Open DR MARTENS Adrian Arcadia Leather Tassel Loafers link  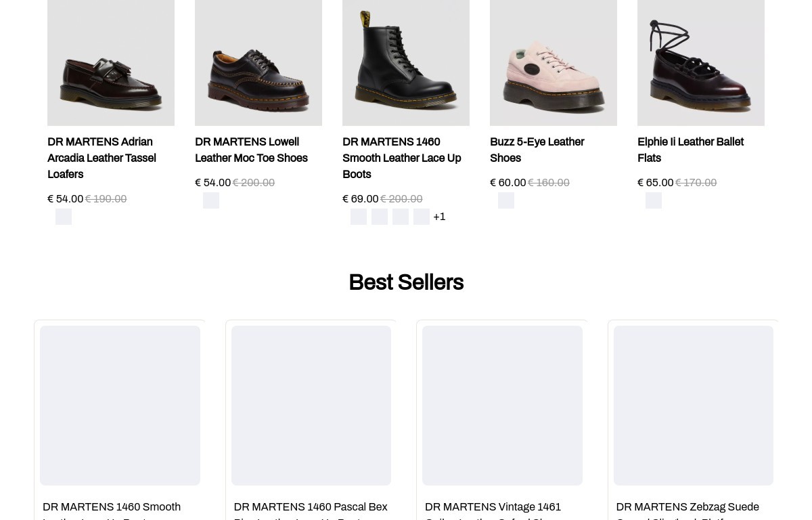pos(101,158)
